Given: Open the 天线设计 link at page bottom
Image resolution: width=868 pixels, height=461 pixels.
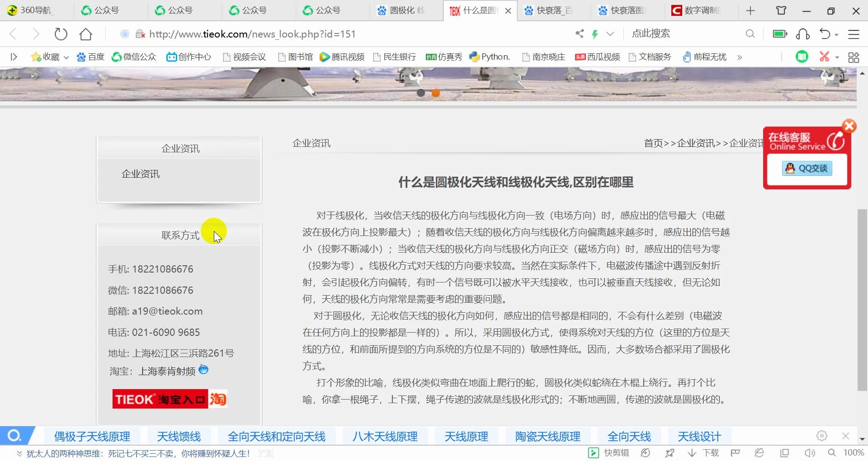Looking at the screenshot, I should click(699, 436).
